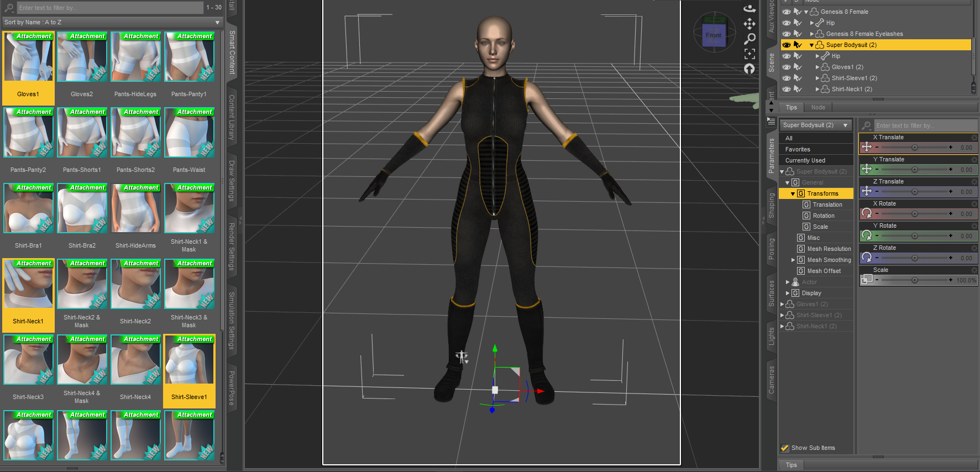Open the Sort by Name dropdown
Image resolution: width=980 pixels, height=472 pixels.
click(112, 23)
